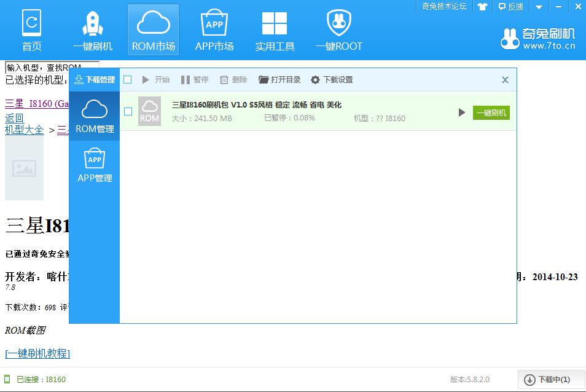Viewport: 586px width, 392px height.
Task: Toggle the select-all checkbox in download toolbar
Action: pyautogui.click(x=128, y=80)
